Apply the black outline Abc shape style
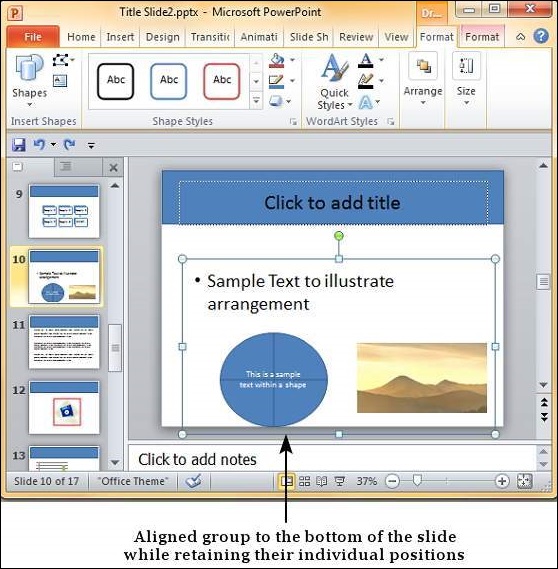 (115, 81)
